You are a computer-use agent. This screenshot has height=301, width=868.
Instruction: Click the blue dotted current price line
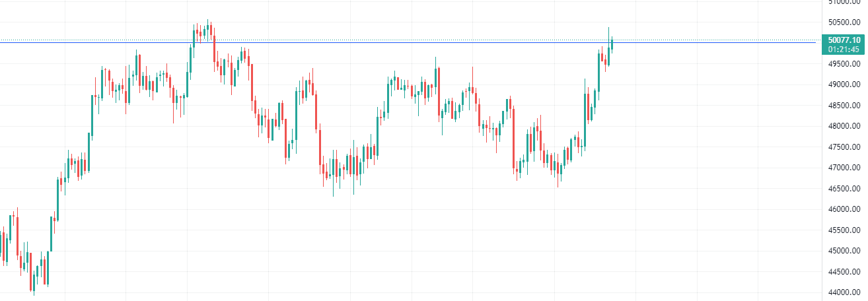[396, 42]
